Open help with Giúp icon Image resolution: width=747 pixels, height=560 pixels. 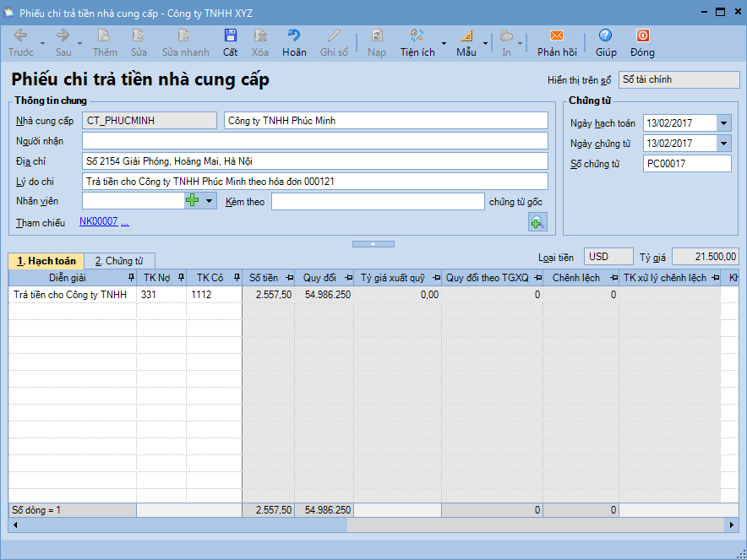(606, 42)
